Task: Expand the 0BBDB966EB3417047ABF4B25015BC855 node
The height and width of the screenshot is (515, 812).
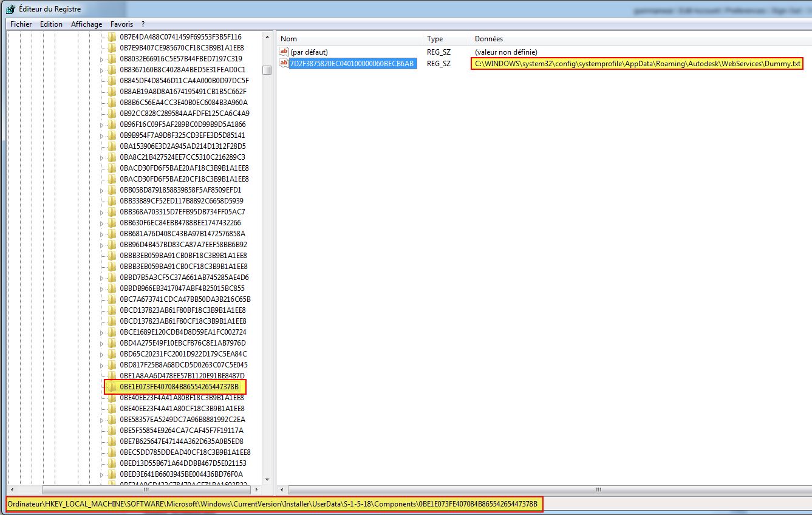Action: tap(101, 288)
